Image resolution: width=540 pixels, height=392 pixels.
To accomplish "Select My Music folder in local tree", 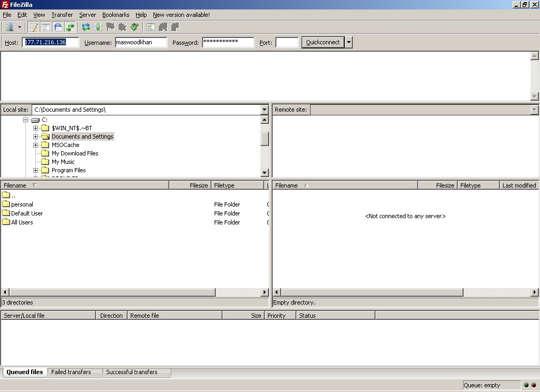I will [x=63, y=162].
